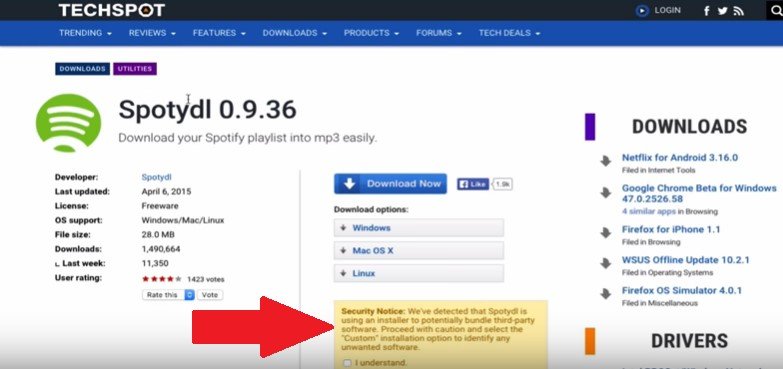The image size is (783, 369).
Task: Expand the Mac OS X download option
Action: [418, 251]
